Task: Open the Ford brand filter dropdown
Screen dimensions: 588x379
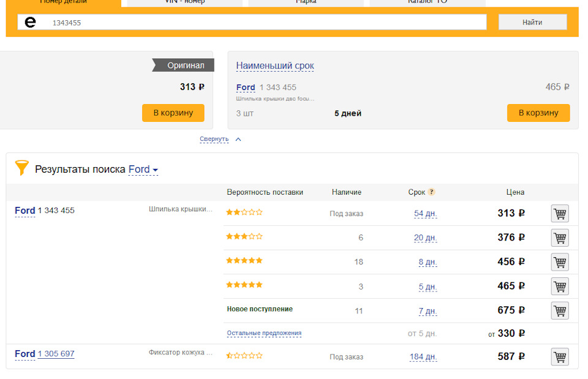Action: point(143,170)
